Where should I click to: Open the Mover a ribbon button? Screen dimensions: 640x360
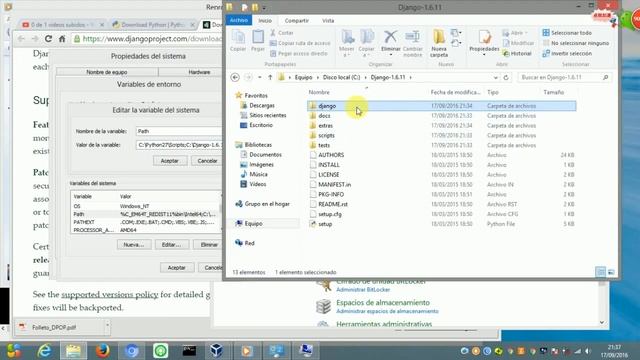[x=347, y=43]
